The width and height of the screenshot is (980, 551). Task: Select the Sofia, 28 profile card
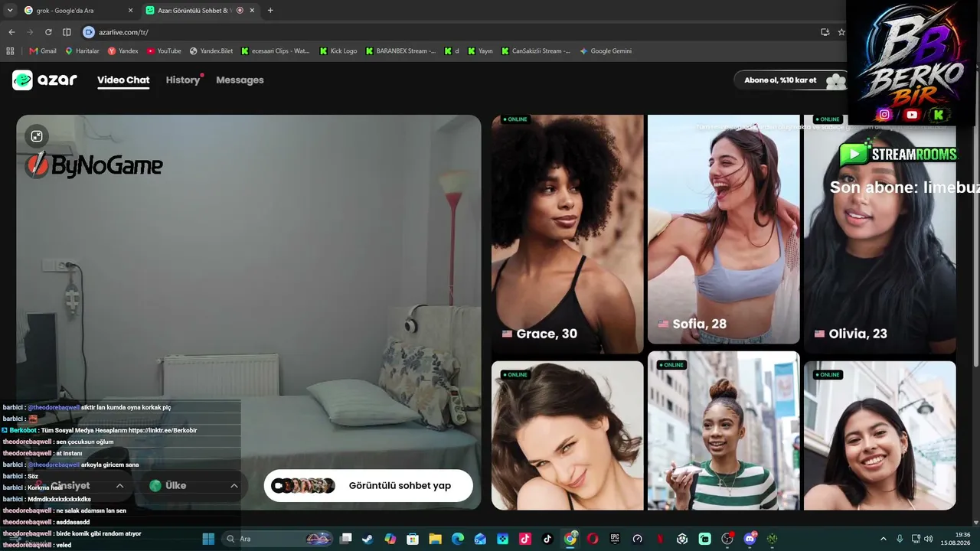pos(724,229)
